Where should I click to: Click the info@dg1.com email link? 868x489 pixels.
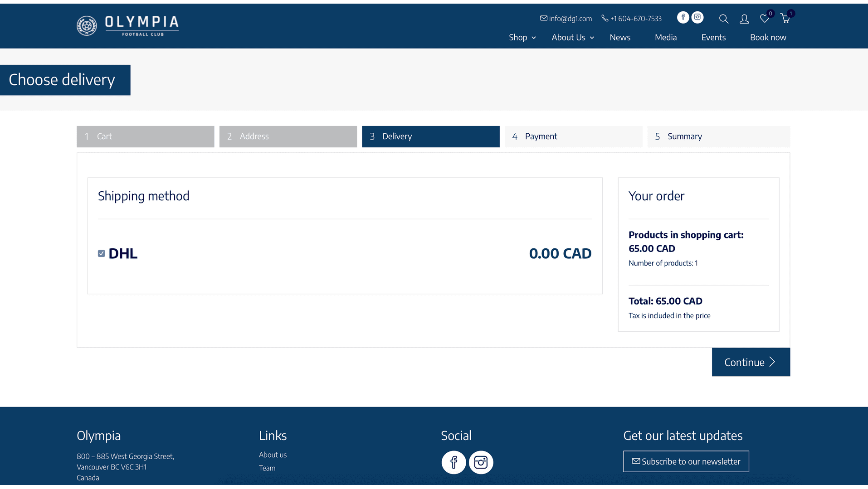click(x=566, y=19)
